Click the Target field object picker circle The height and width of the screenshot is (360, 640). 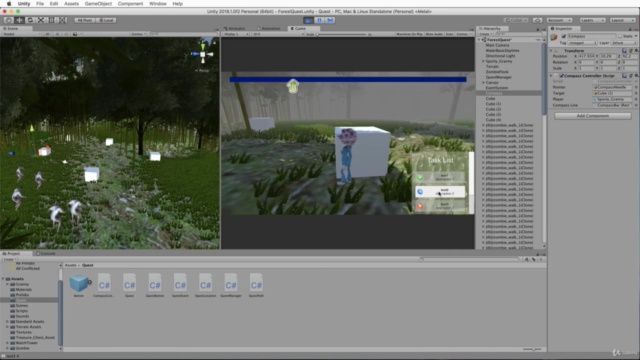(636, 93)
